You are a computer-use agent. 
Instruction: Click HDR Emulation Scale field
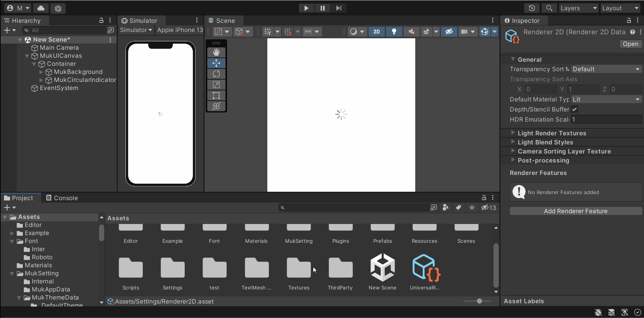tap(606, 119)
